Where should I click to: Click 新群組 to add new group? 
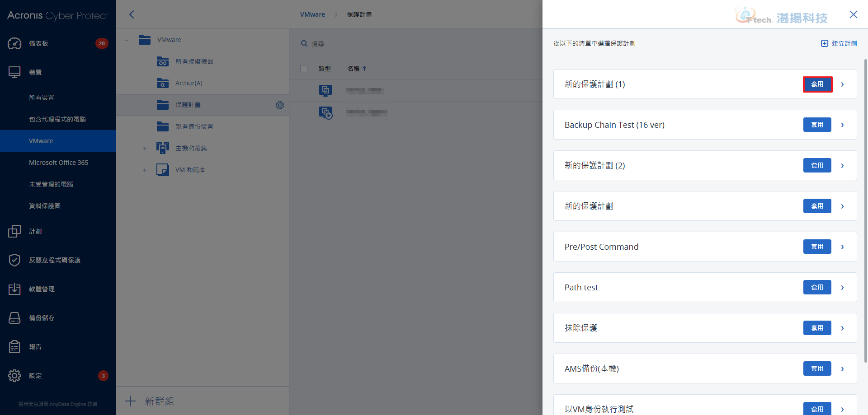159,401
